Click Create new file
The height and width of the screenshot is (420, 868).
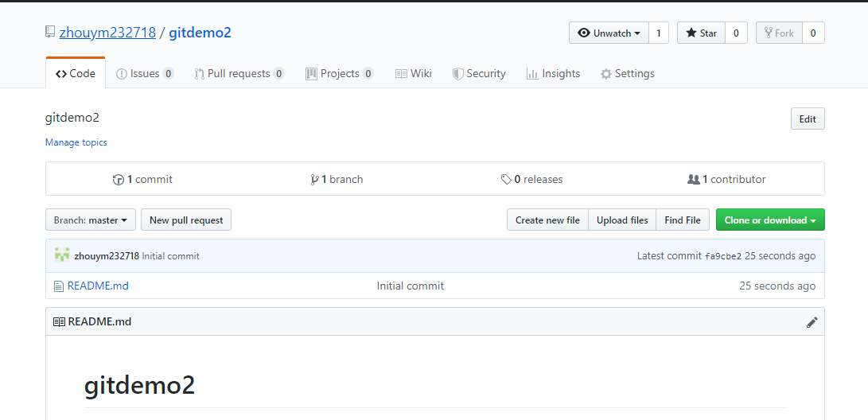click(547, 220)
